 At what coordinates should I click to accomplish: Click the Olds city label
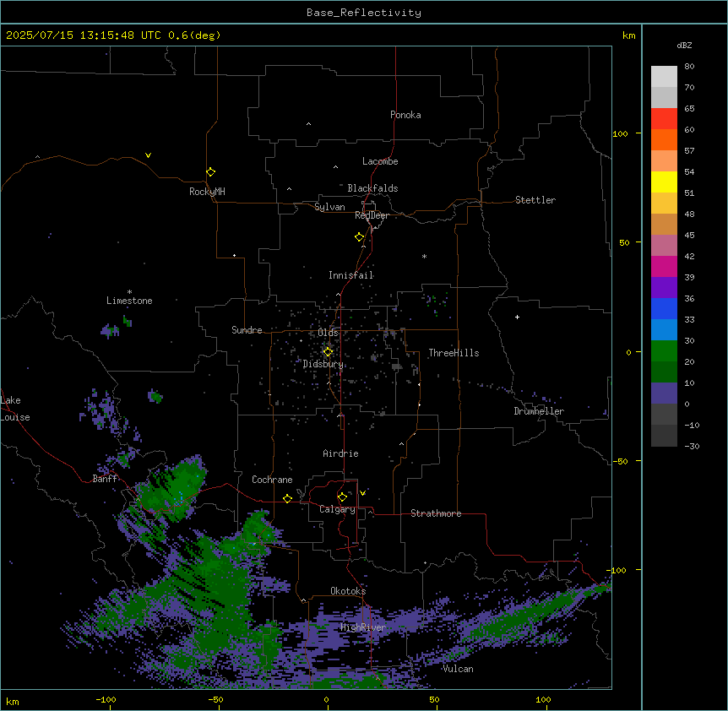[328, 333]
